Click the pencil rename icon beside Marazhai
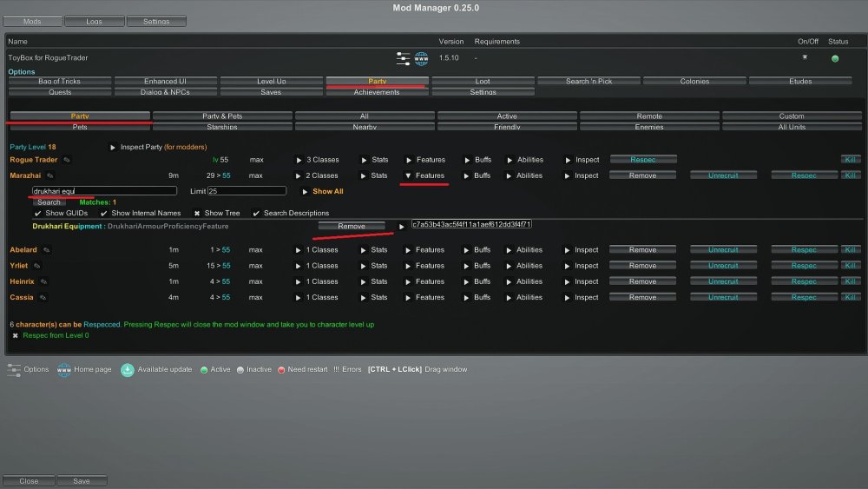This screenshot has width=868, height=489. 50,175
